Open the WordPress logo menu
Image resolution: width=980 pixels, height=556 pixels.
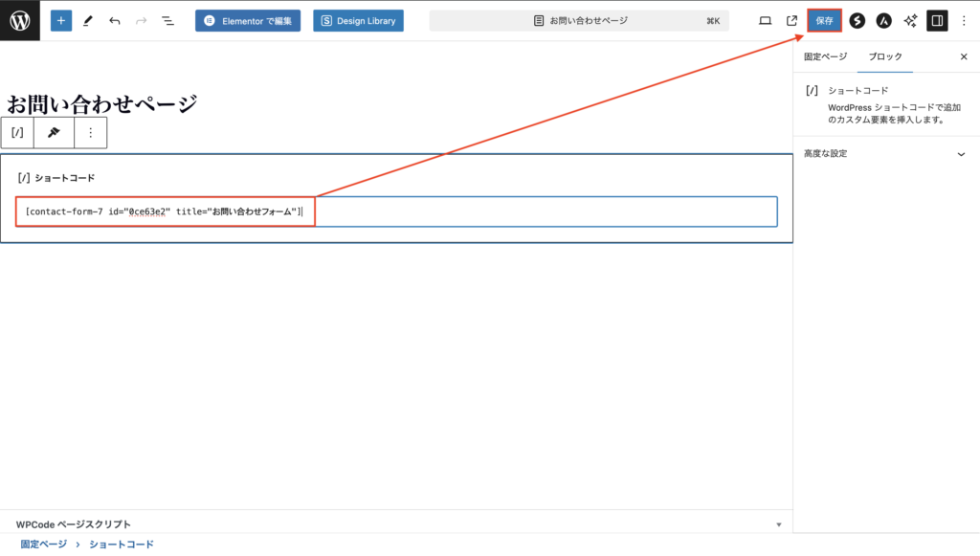(20, 20)
